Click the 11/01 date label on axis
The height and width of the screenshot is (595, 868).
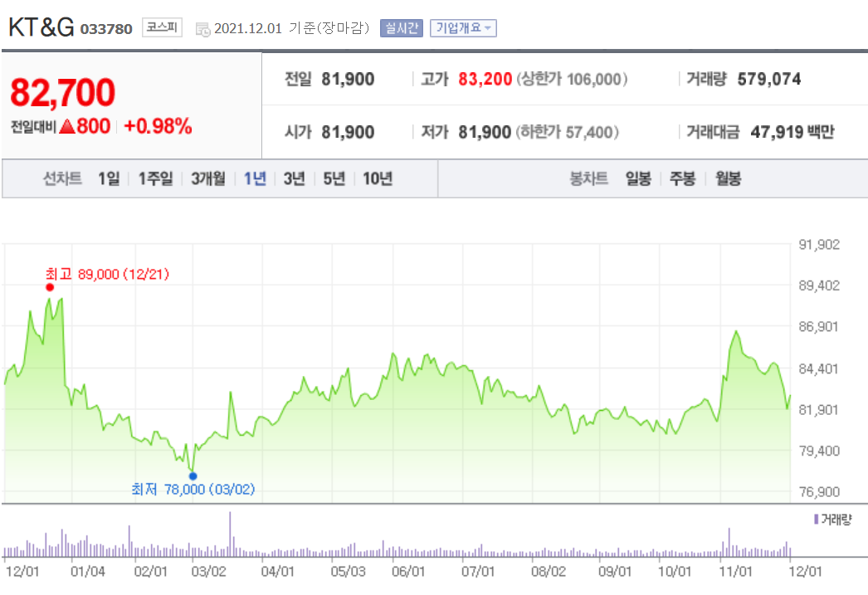[735, 571]
